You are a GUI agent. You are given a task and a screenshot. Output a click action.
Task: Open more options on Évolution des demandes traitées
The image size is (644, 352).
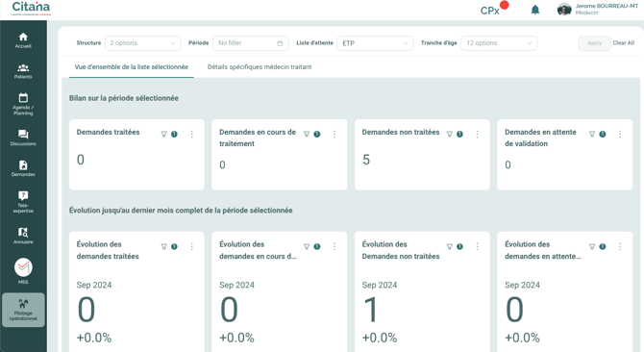[x=192, y=246]
